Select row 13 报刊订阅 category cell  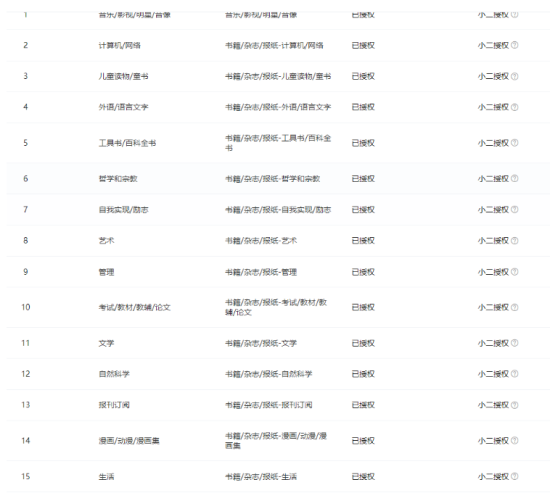click(114, 405)
